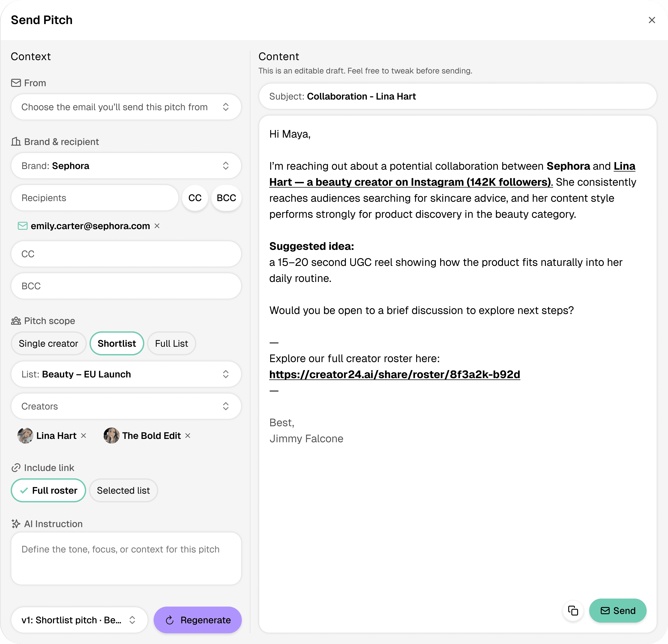Select Single creator pitch scope

(x=48, y=344)
